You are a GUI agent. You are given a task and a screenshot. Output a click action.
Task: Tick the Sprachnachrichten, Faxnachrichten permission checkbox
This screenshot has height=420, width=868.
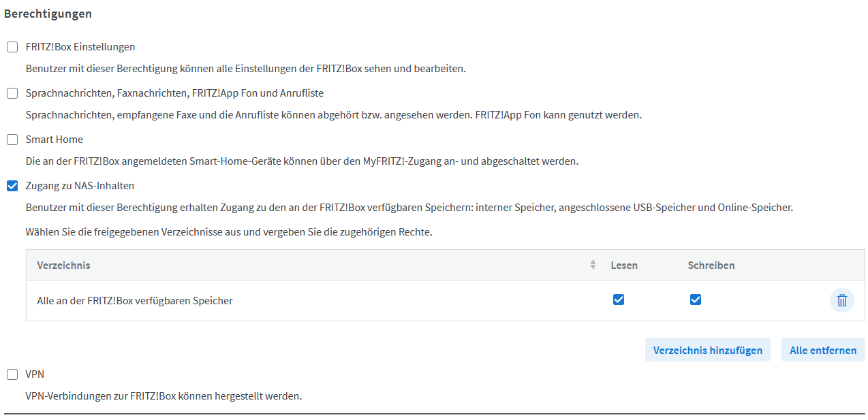point(12,93)
